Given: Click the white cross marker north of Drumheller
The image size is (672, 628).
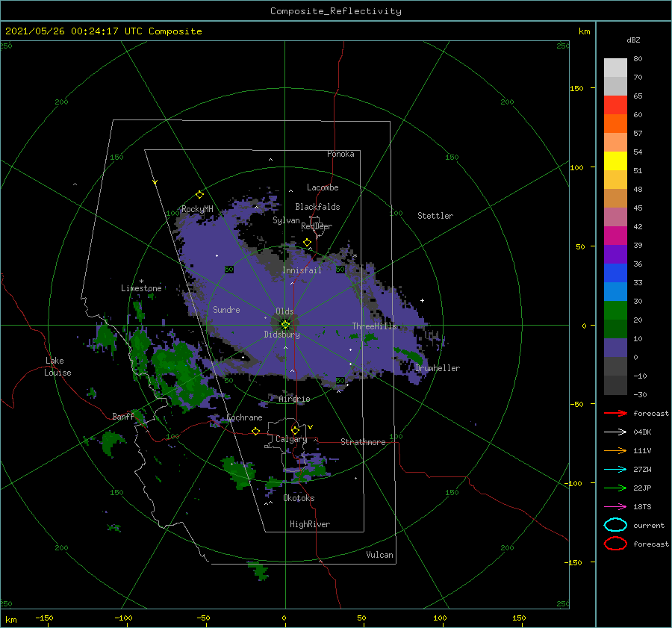Looking at the screenshot, I should coord(422,300).
